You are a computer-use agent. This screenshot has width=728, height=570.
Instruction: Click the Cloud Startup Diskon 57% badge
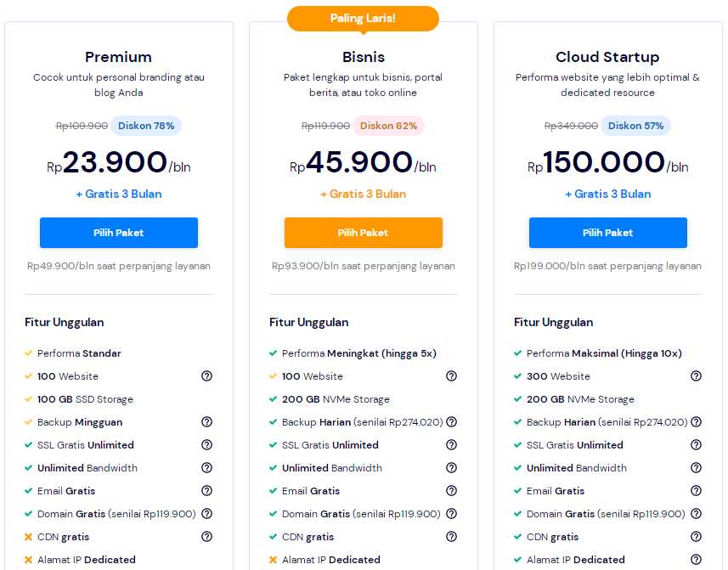click(x=635, y=126)
